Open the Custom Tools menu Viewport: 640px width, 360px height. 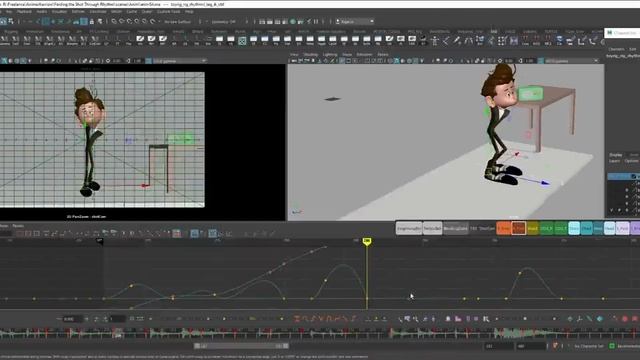point(168,11)
